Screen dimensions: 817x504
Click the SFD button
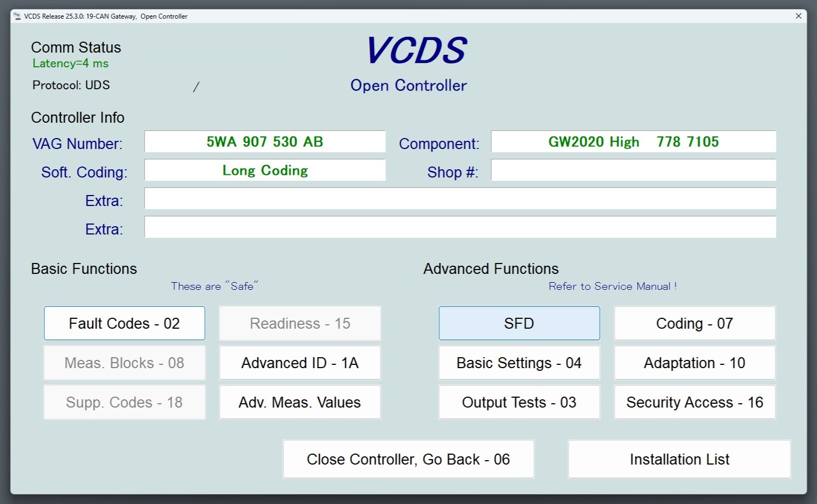pyautogui.click(x=519, y=323)
